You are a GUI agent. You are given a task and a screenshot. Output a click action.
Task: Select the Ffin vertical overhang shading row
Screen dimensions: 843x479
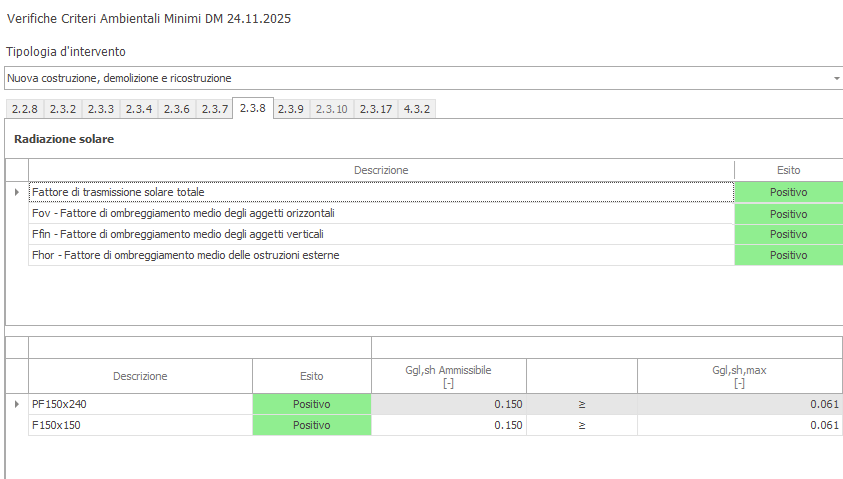point(380,234)
